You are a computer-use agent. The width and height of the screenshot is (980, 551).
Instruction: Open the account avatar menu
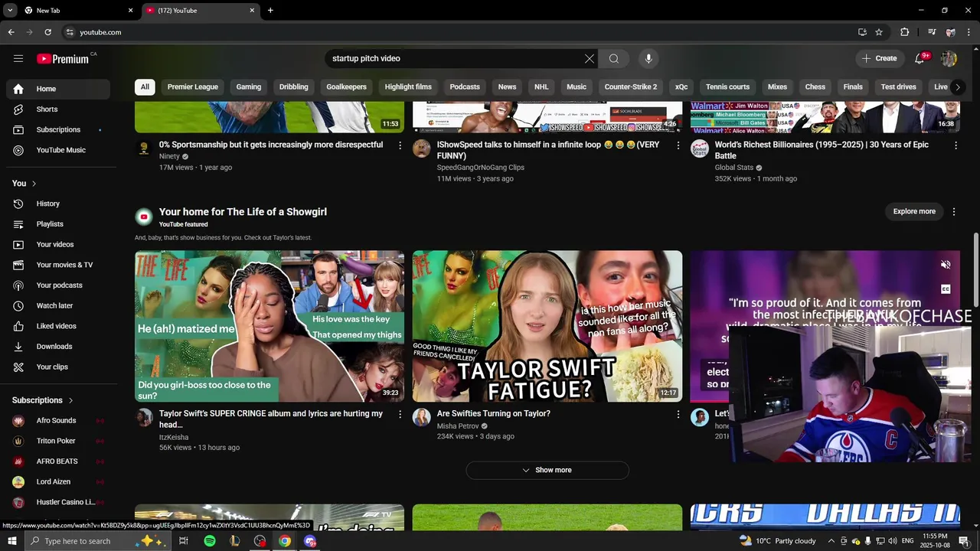tap(949, 58)
